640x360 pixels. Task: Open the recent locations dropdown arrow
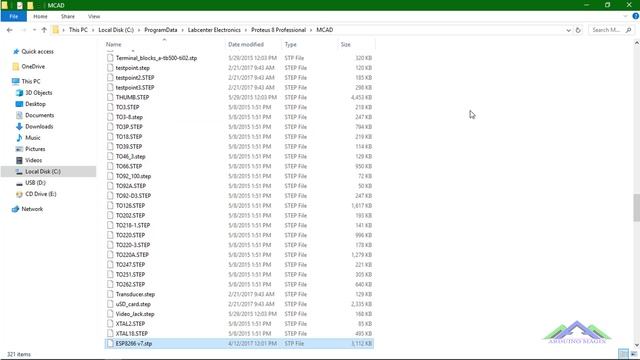(x=34, y=30)
